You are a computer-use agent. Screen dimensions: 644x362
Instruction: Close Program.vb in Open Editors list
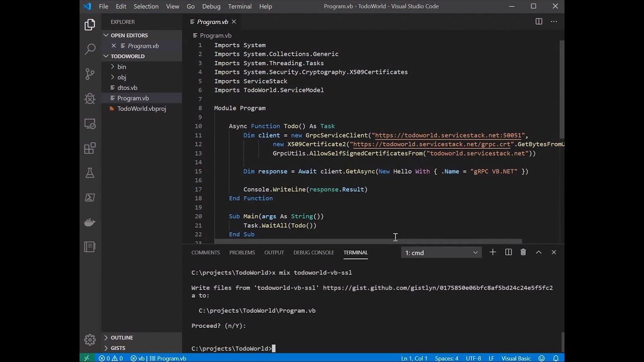tap(114, 46)
